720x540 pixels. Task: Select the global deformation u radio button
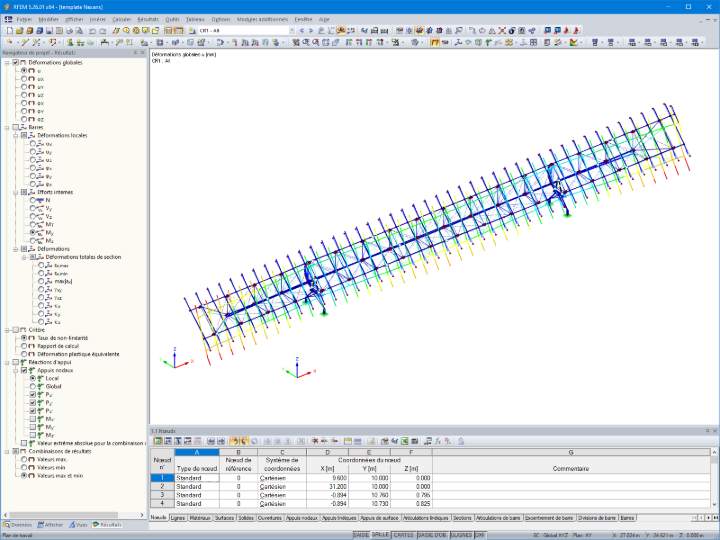click(24, 71)
